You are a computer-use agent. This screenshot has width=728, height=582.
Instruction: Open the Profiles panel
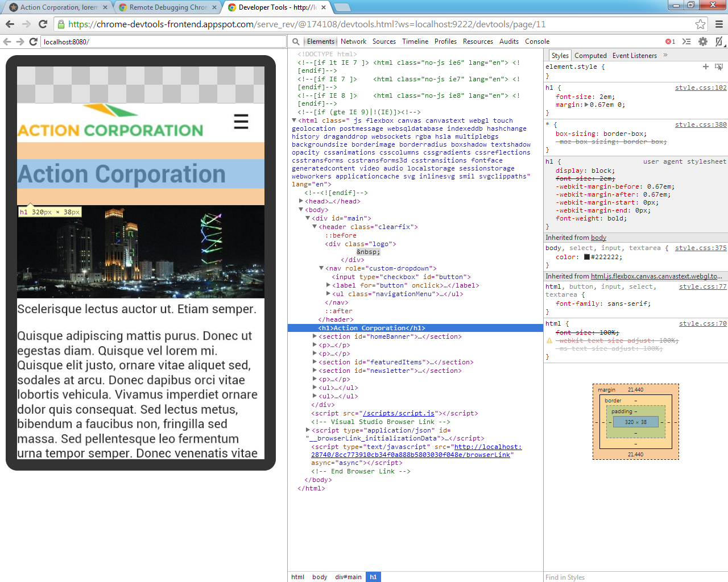445,41
